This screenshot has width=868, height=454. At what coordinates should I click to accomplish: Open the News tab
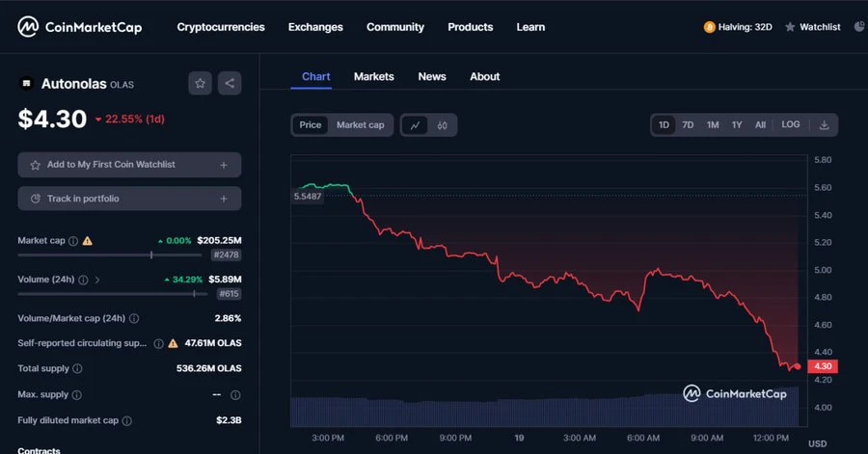tap(431, 76)
